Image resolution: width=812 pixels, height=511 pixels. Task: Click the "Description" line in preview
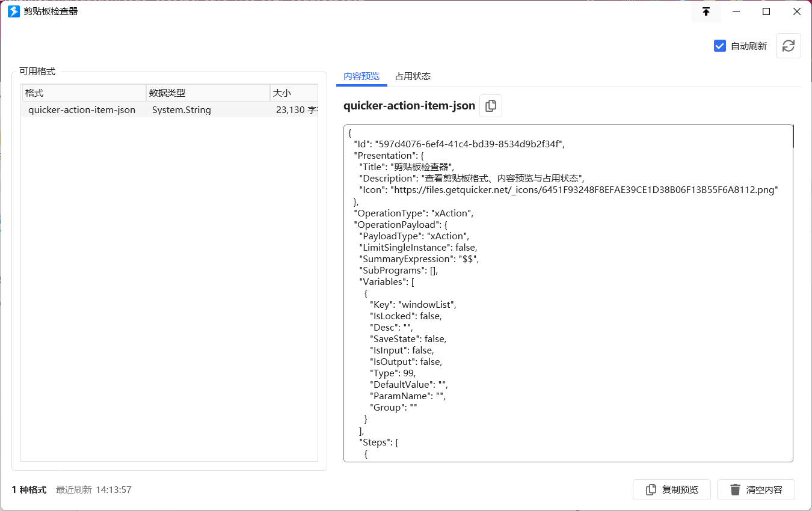coord(472,179)
